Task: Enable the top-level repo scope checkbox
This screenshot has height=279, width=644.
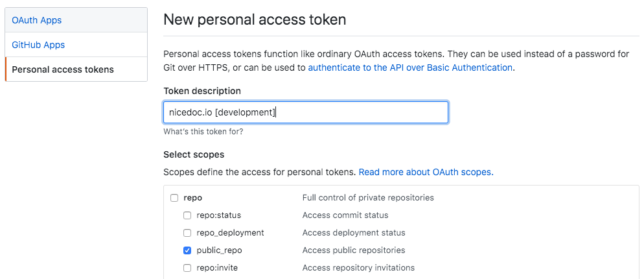Action: point(174,198)
